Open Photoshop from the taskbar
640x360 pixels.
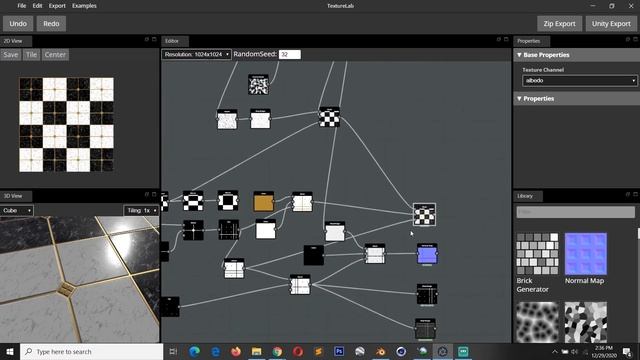(339, 351)
